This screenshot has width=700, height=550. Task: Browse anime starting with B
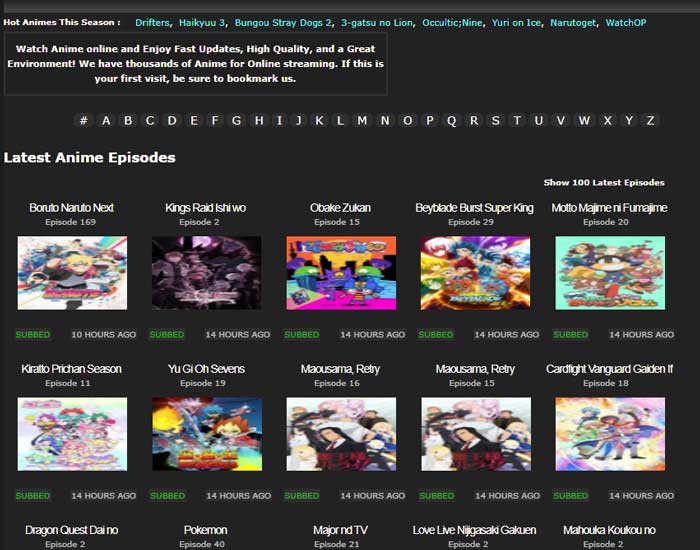coord(128,120)
